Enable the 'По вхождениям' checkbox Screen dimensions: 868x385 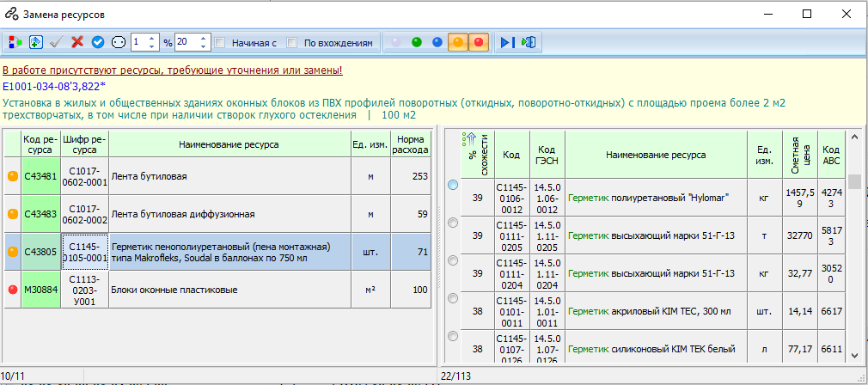(291, 43)
